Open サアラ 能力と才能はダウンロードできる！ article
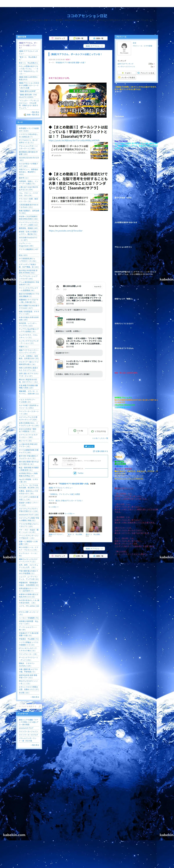 click(66, 500)
